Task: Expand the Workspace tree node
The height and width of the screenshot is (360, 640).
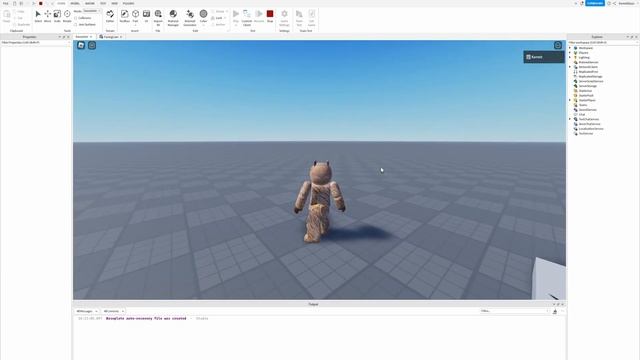Action: [570, 48]
